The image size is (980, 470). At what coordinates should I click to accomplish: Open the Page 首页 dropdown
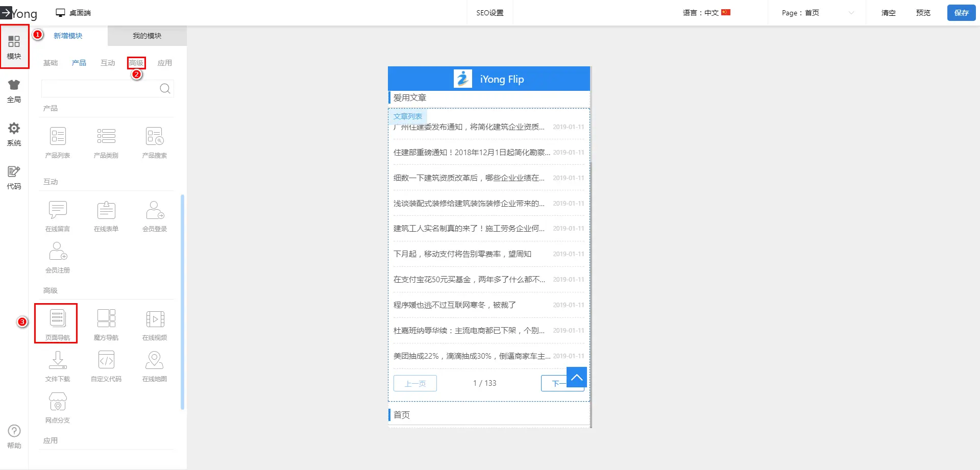[817, 13]
